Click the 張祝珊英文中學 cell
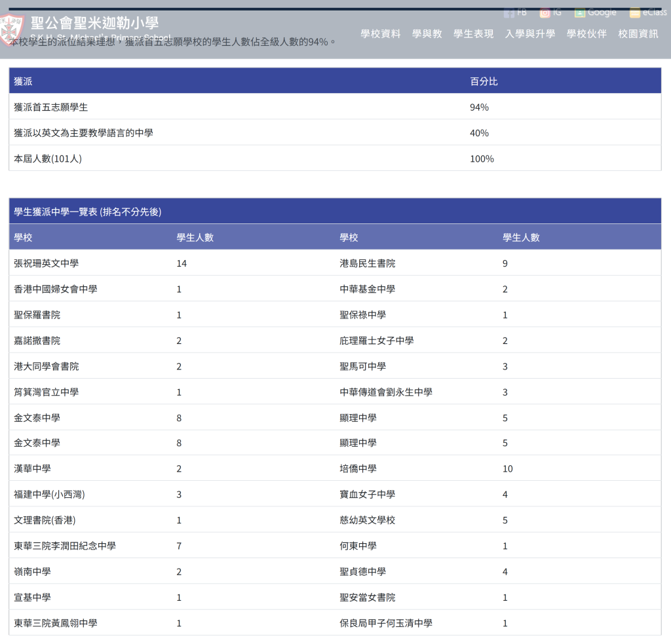671x644 pixels. pos(46,263)
